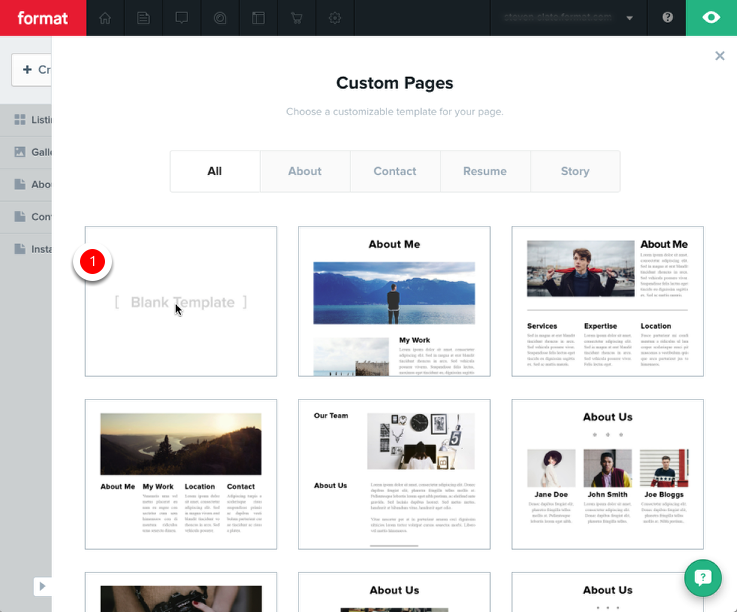The width and height of the screenshot is (737, 612).
Task: Toggle site preview with the eye icon
Action: pyautogui.click(x=711, y=18)
